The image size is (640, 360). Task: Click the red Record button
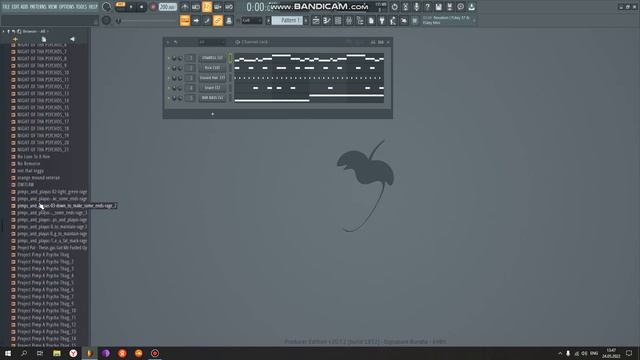tap(153, 7)
